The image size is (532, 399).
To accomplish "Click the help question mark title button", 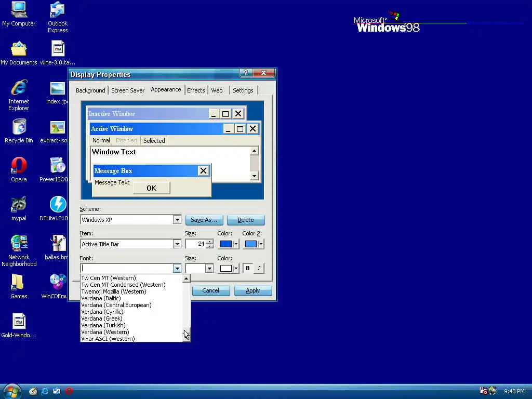I will click(x=246, y=73).
